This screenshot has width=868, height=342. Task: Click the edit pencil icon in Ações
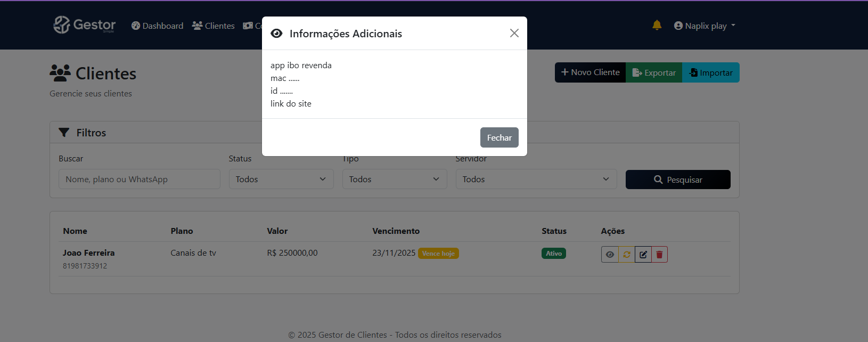[x=643, y=255]
